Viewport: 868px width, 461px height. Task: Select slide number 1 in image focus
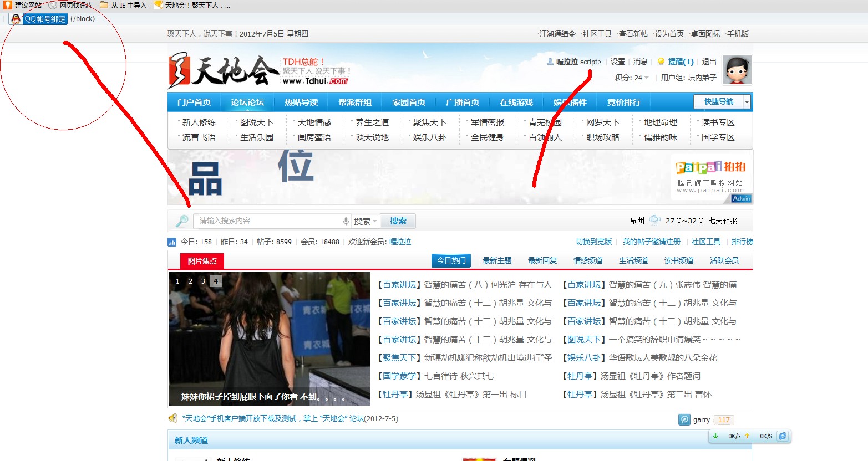point(177,281)
